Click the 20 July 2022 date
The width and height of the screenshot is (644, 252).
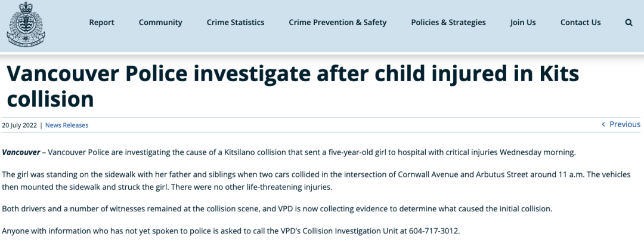(19, 125)
